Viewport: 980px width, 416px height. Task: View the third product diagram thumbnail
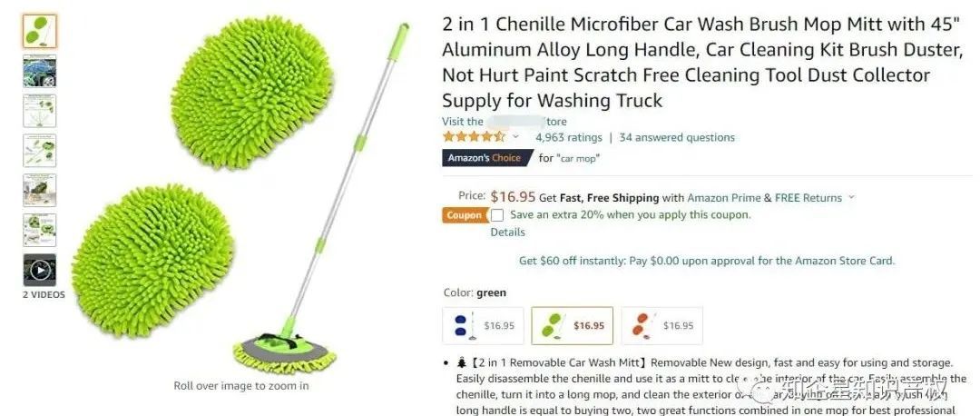coord(40,111)
